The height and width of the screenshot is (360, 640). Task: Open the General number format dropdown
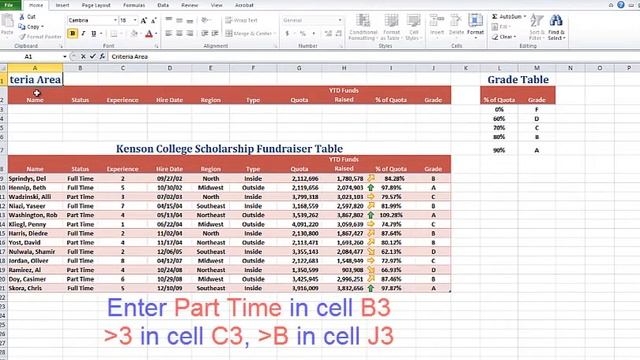(x=340, y=20)
